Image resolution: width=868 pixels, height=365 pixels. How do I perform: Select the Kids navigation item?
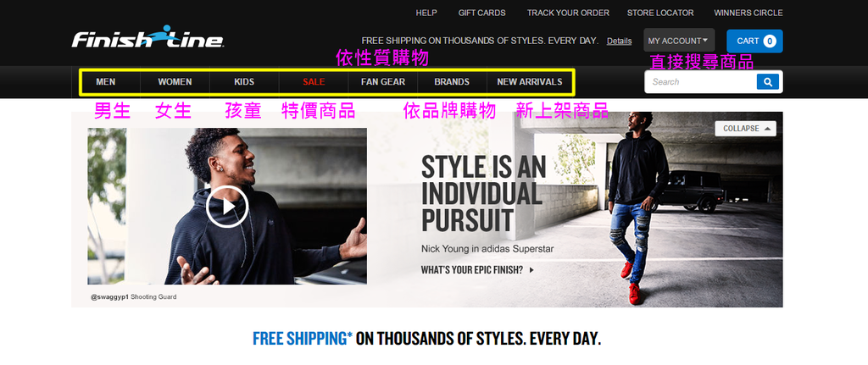click(x=244, y=82)
